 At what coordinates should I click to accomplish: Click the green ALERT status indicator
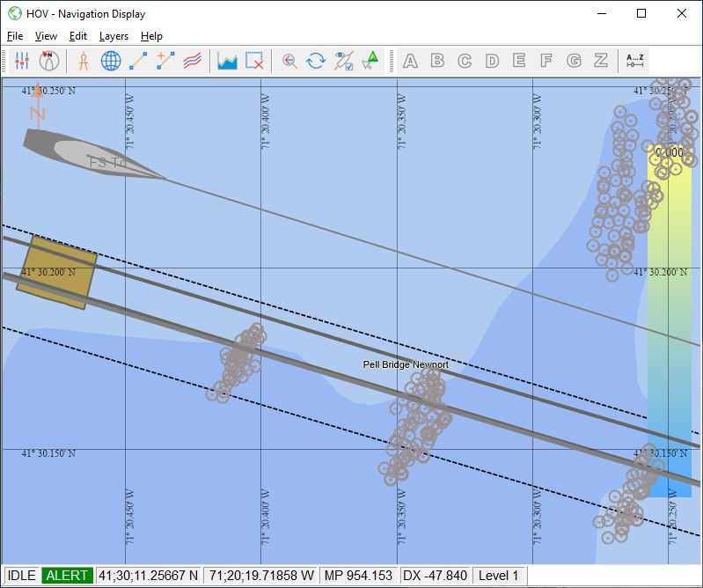[x=67, y=576]
